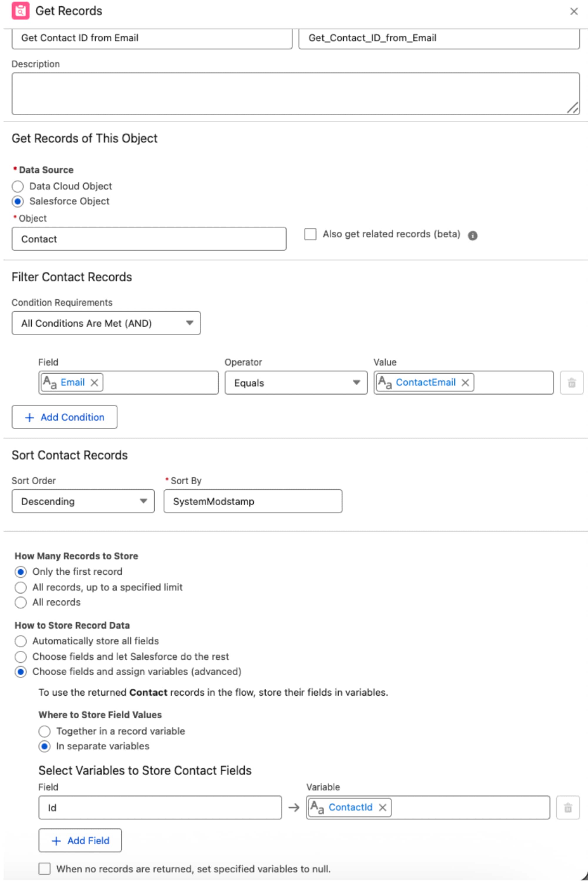Click the Add Field button
This screenshot has height=881, width=588.
click(x=80, y=840)
